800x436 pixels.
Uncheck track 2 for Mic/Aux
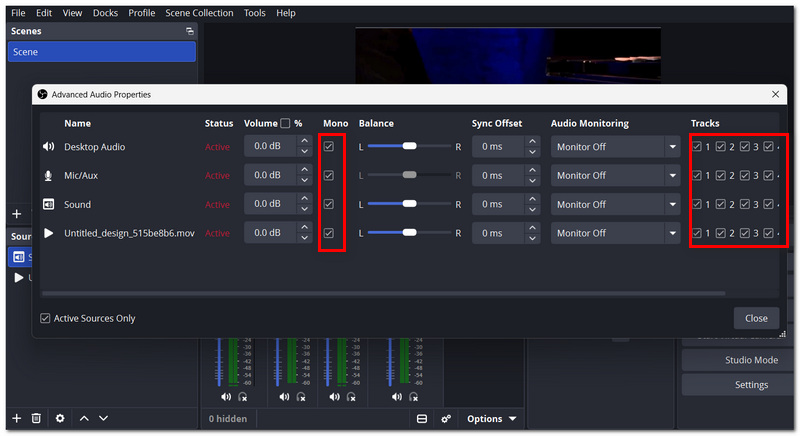[x=720, y=175]
